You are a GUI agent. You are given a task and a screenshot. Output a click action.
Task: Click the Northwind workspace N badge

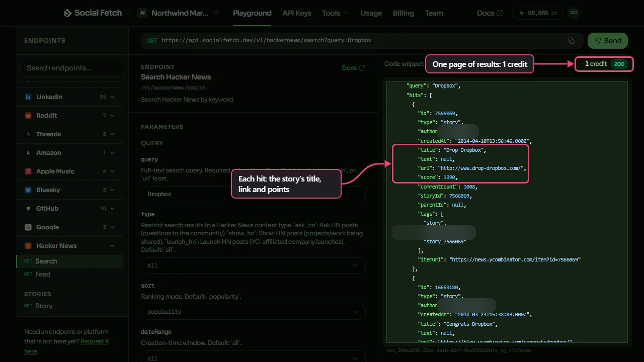142,13
